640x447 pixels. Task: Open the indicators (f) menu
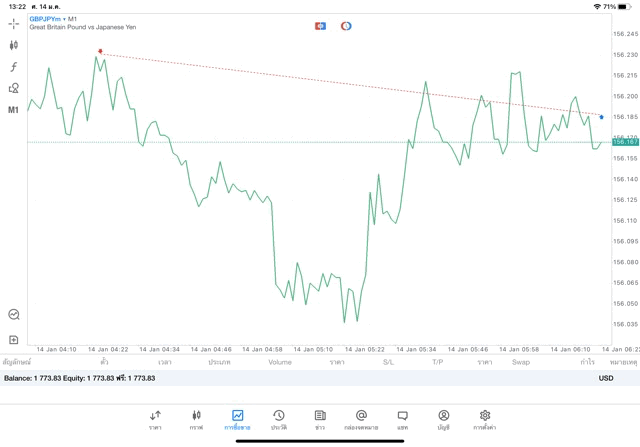14,67
